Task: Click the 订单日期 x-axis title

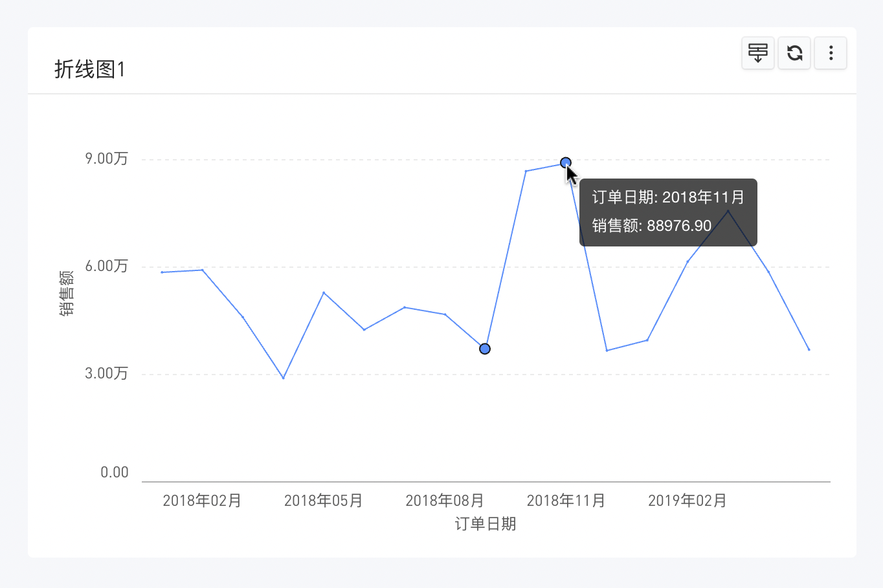Action: [486, 524]
